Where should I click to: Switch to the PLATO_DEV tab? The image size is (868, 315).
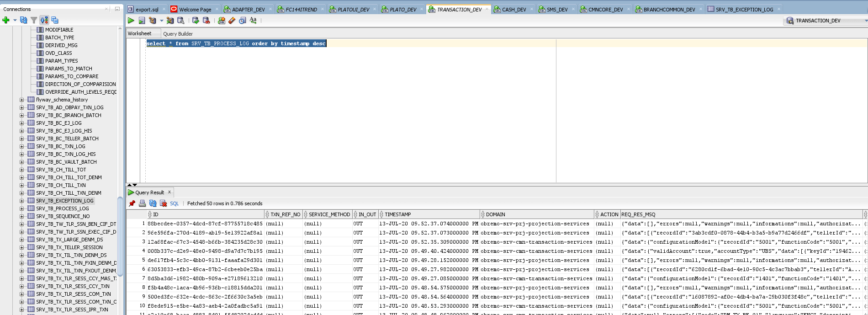403,9
